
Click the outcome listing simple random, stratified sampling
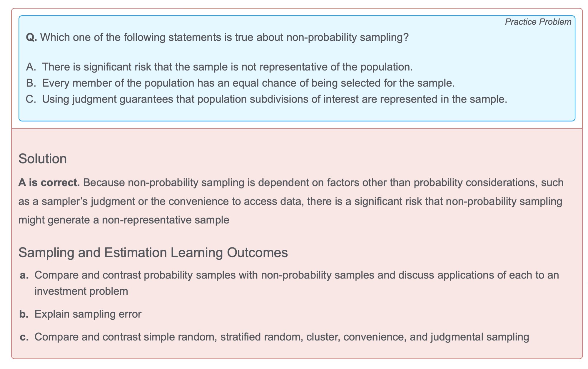[x=281, y=337]
